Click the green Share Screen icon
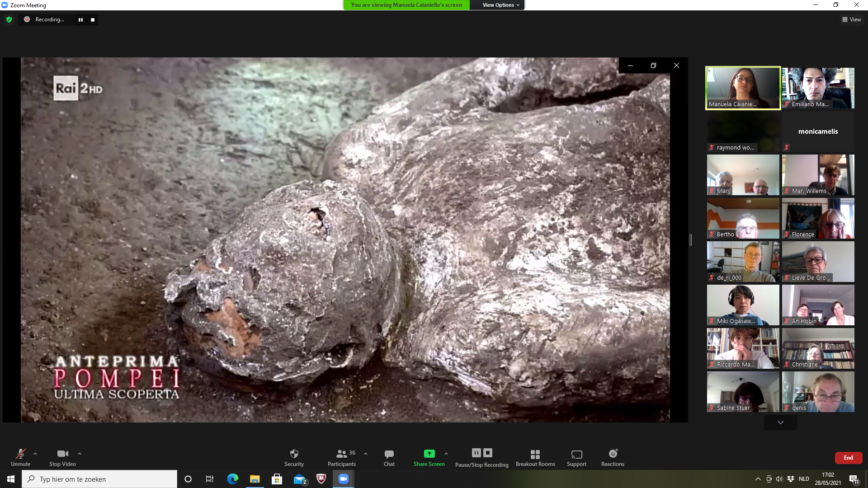 tap(429, 454)
